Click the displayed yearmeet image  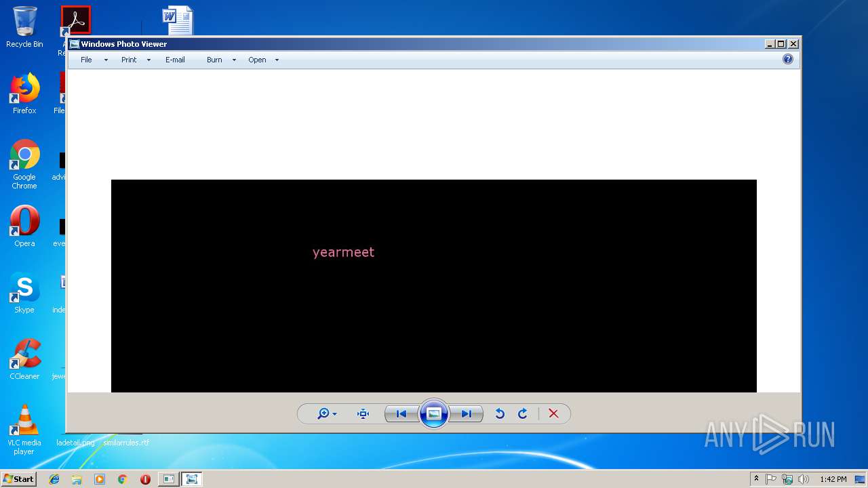(434, 286)
